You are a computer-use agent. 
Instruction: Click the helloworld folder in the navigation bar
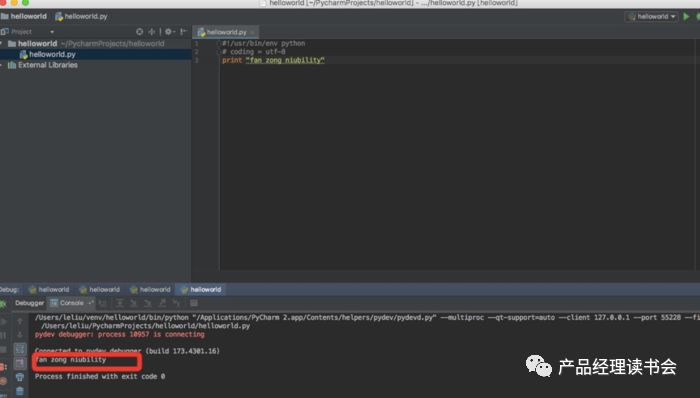[x=24, y=17]
